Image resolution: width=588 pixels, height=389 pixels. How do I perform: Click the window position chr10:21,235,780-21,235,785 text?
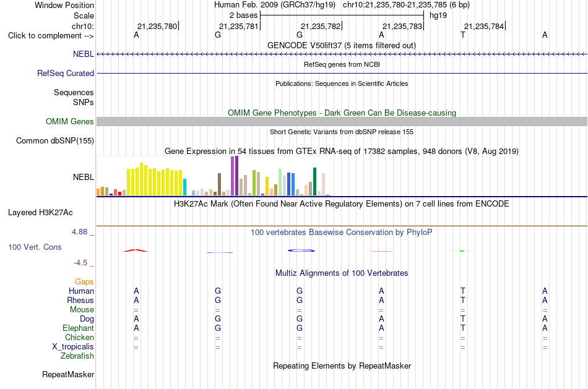406,5
